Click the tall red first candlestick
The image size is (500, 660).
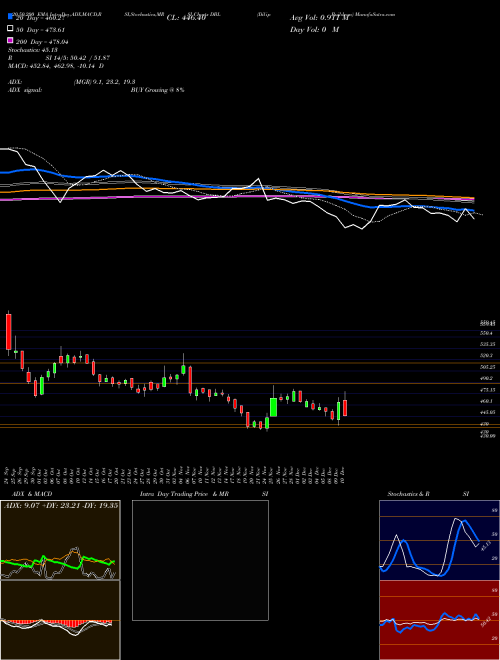(8, 332)
